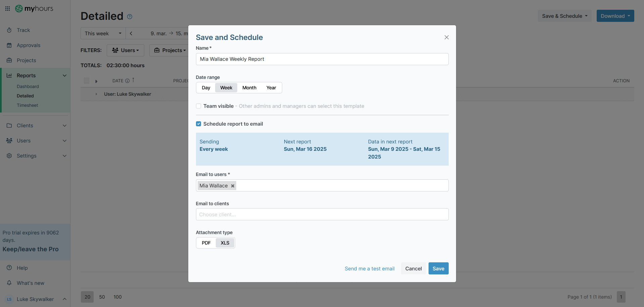Open the Track section with the clock icon

[9, 30]
